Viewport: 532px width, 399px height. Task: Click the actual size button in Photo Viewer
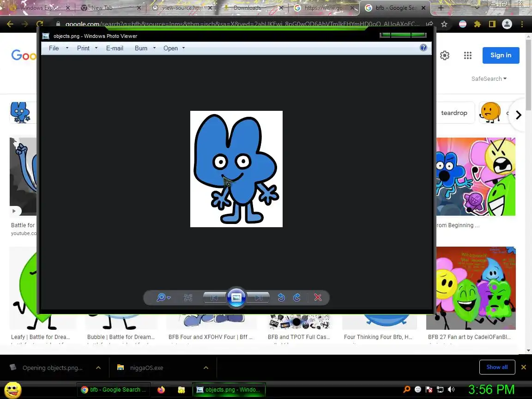point(188,297)
